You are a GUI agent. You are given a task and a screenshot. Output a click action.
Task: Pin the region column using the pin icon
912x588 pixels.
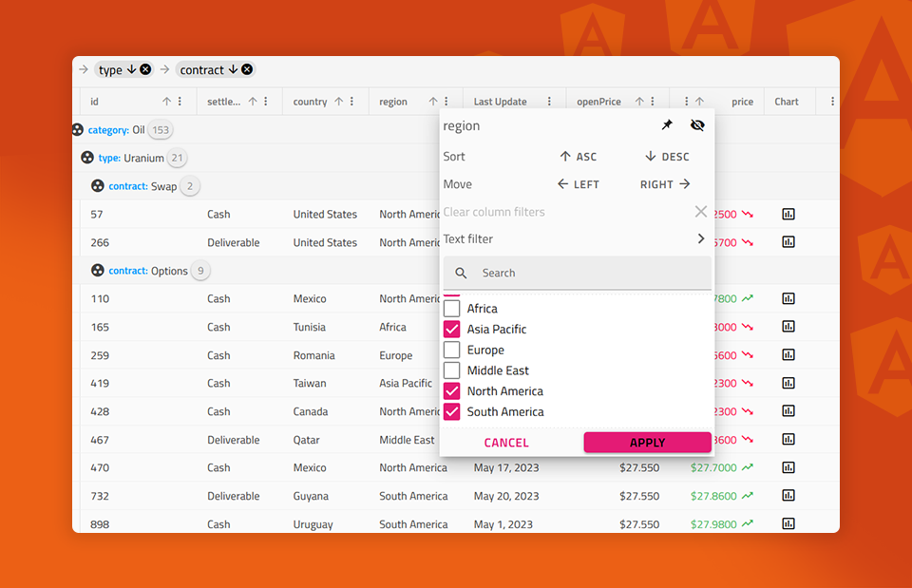[x=667, y=124]
